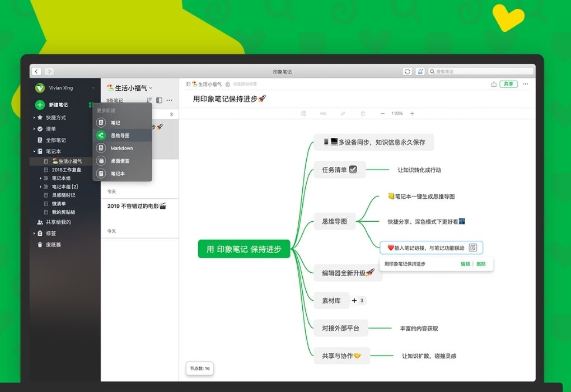Click the mind map style icon in toolbar
The height and width of the screenshot is (392, 571).
tap(303, 114)
